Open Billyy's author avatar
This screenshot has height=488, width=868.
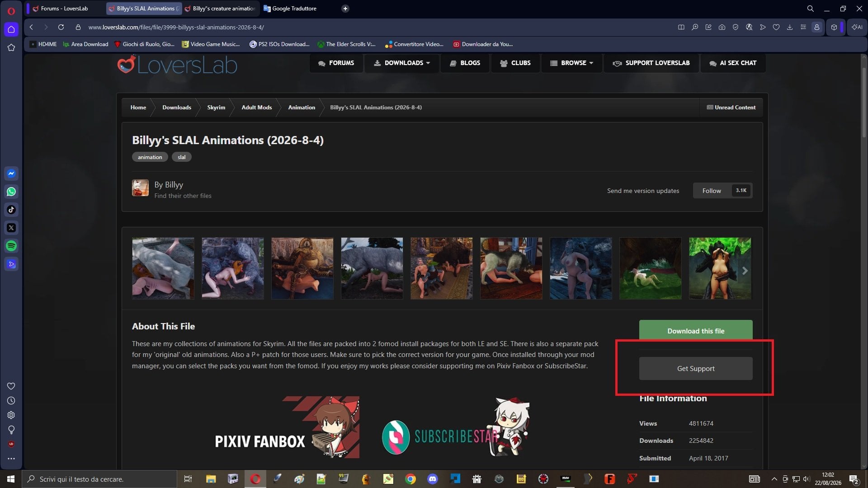(140, 188)
